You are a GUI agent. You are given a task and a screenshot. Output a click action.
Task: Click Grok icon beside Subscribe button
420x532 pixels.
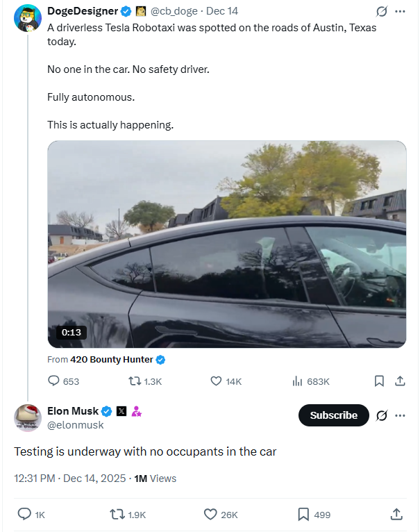click(380, 415)
